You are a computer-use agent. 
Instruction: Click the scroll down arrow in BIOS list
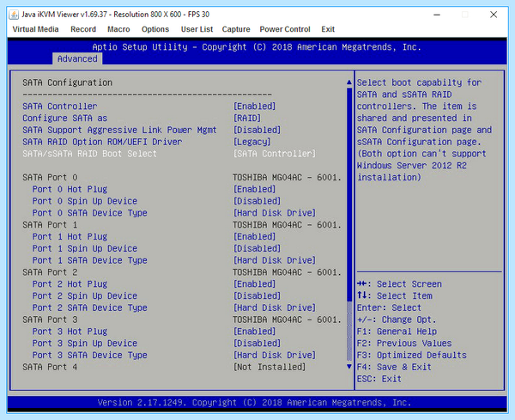(x=349, y=367)
